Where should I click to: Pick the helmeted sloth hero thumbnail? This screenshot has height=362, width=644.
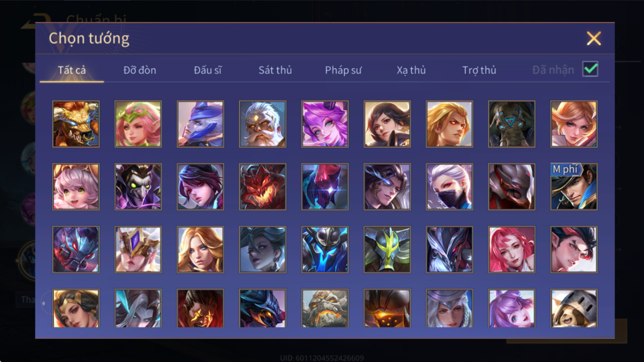(574, 308)
